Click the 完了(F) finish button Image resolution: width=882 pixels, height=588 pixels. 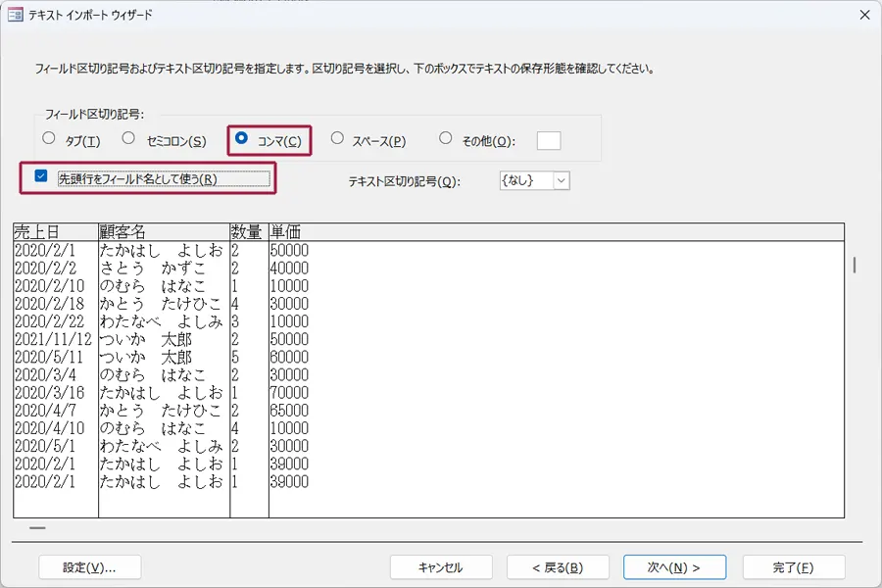coord(793,567)
